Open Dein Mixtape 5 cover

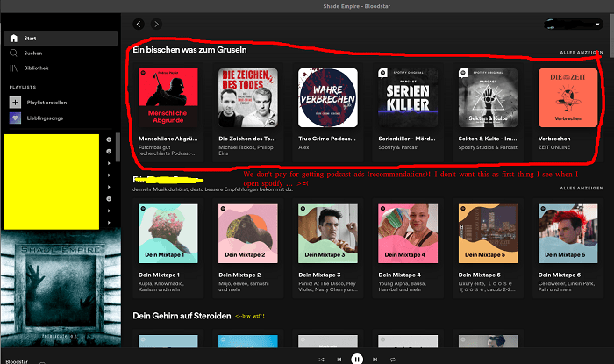[x=488, y=233]
